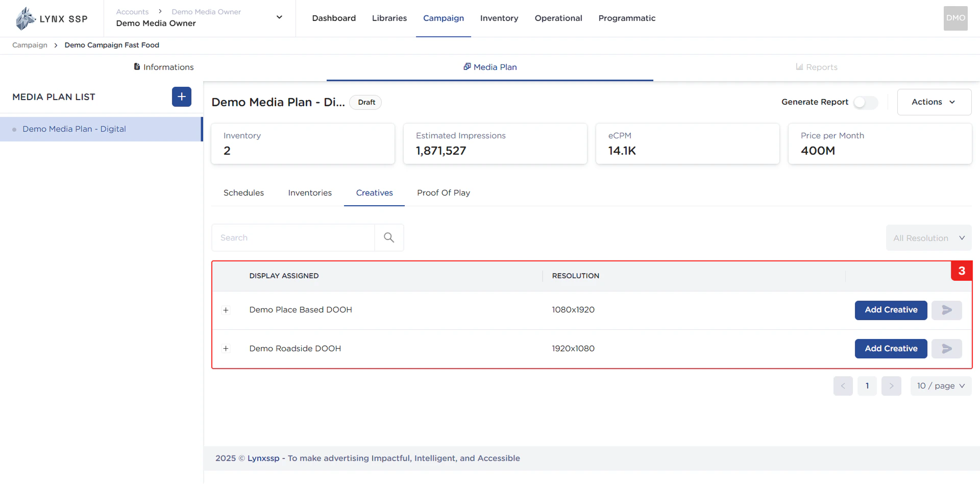Screen dimensions: 980x484
Task: Select Demo Media Plan - Digital in list
Action: 74,129
